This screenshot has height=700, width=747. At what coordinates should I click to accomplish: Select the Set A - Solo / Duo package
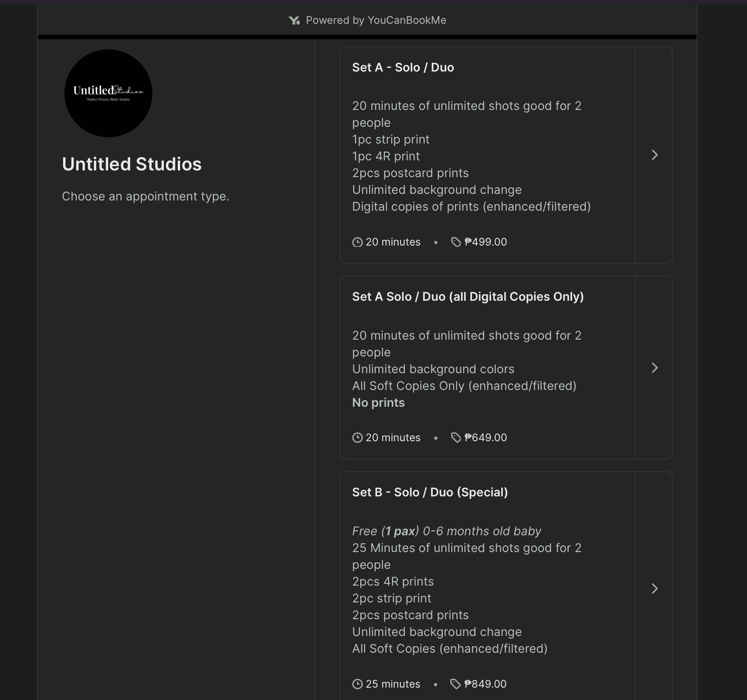click(486, 155)
